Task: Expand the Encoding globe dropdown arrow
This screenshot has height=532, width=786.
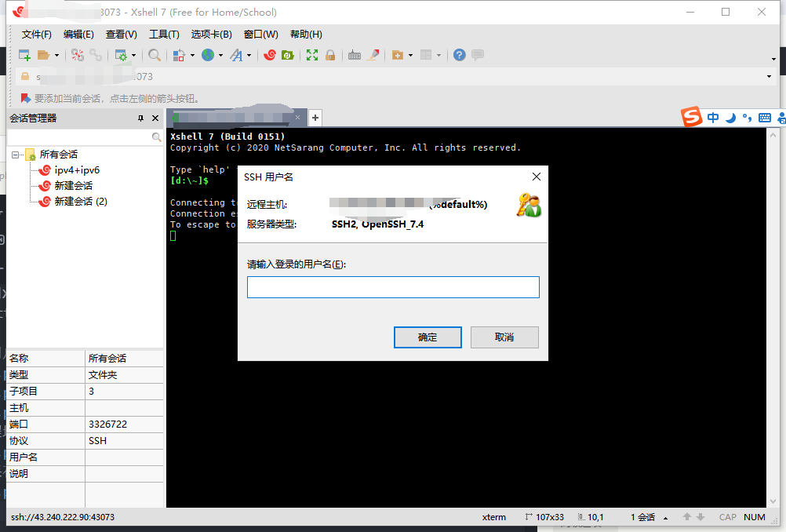Action: point(220,55)
